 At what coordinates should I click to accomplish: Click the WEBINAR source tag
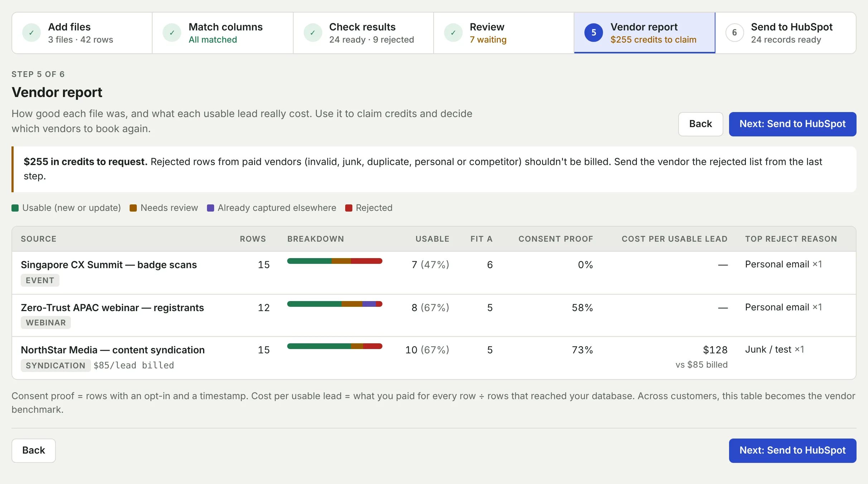tap(46, 323)
